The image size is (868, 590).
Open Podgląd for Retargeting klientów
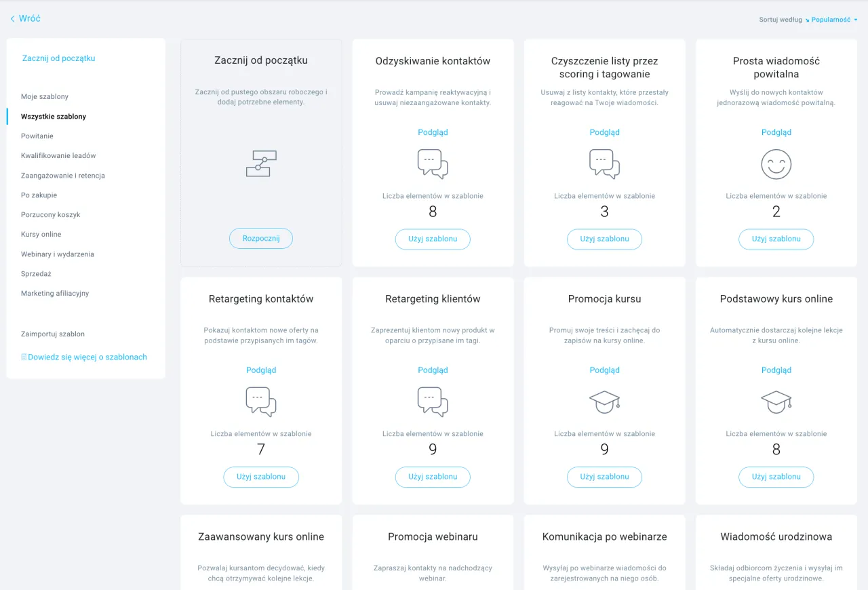pyautogui.click(x=433, y=370)
